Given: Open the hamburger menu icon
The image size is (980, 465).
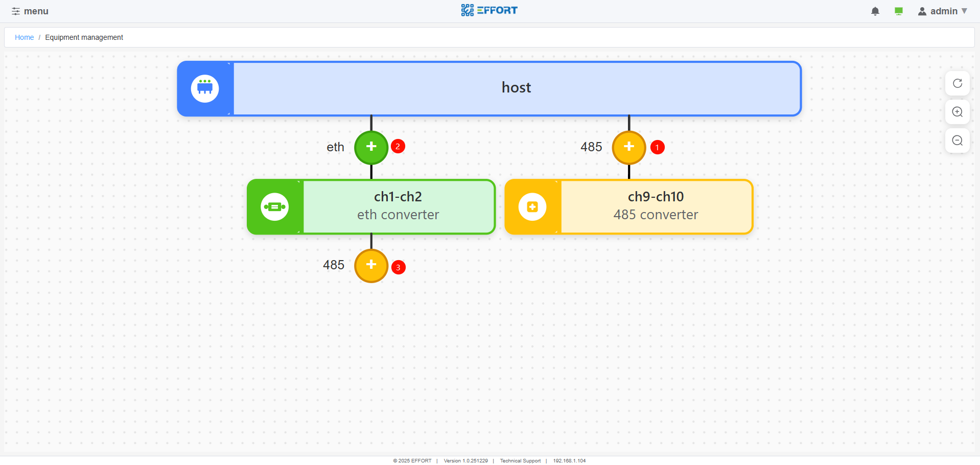Looking at the screenshot, I should pos(16,11).
